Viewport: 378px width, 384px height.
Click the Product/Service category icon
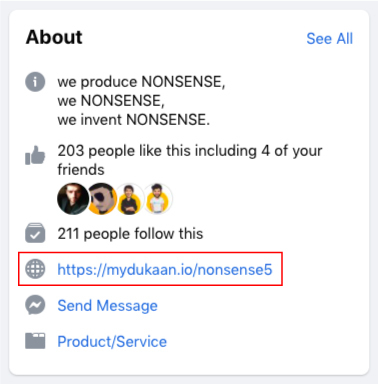[35, 341]
